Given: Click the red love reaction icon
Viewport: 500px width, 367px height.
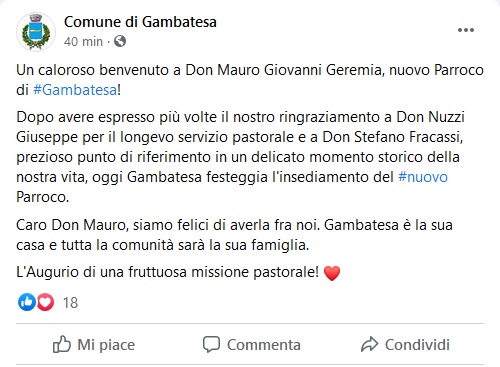Looking at the screenshot, I should 45,302.
